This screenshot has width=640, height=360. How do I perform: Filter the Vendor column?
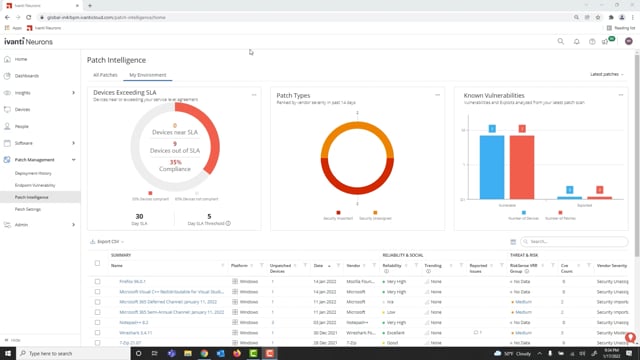tap(374, 265)
